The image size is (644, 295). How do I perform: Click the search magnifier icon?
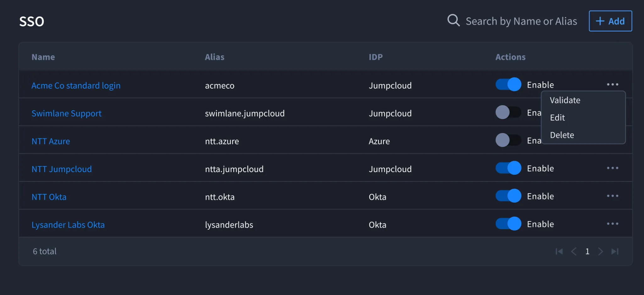(453, 21)
